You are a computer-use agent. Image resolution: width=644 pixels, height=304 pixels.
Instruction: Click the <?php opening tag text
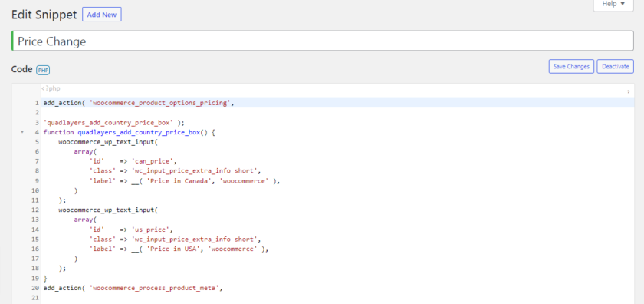[x=51, y=88]
